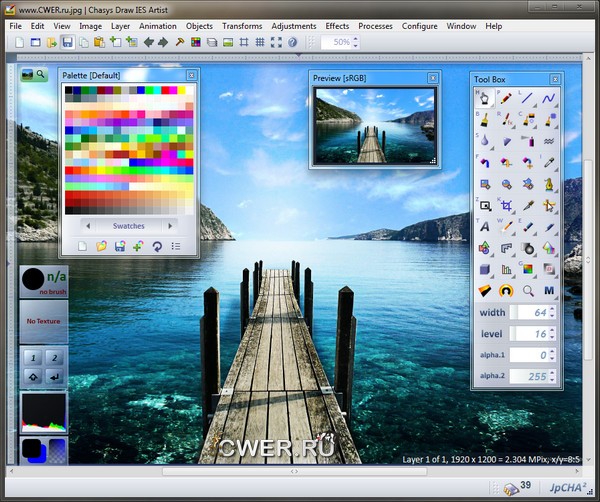Pick the black swatch in top-left of the palette
This screenshot has width=600, height=502.
click(69, 91)
